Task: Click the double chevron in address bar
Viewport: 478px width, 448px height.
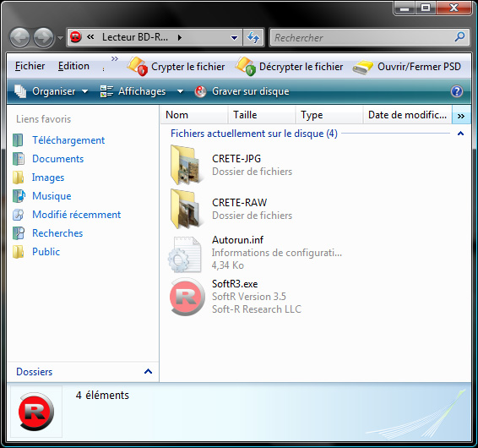Action: tap(90, 37)
